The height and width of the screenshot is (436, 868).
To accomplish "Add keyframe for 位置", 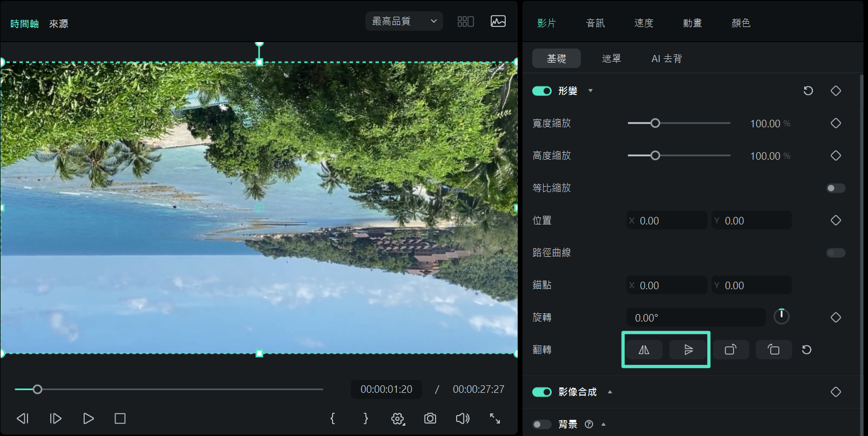I will pos(836,220).
